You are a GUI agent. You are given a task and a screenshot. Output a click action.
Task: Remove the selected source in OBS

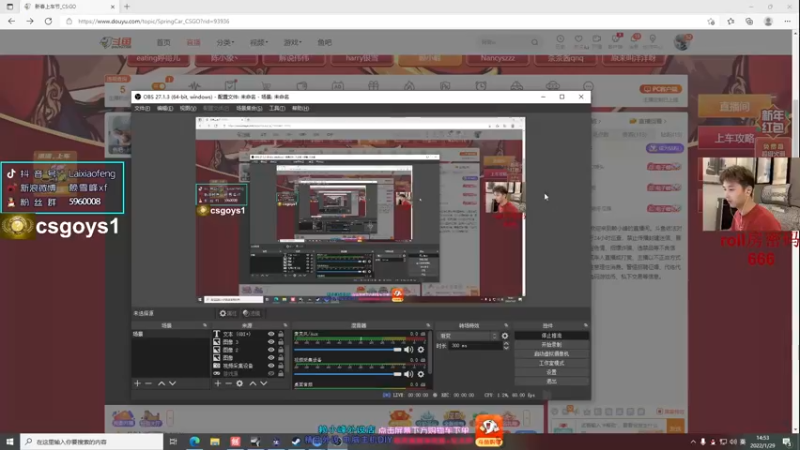click(x=229, y=383)
